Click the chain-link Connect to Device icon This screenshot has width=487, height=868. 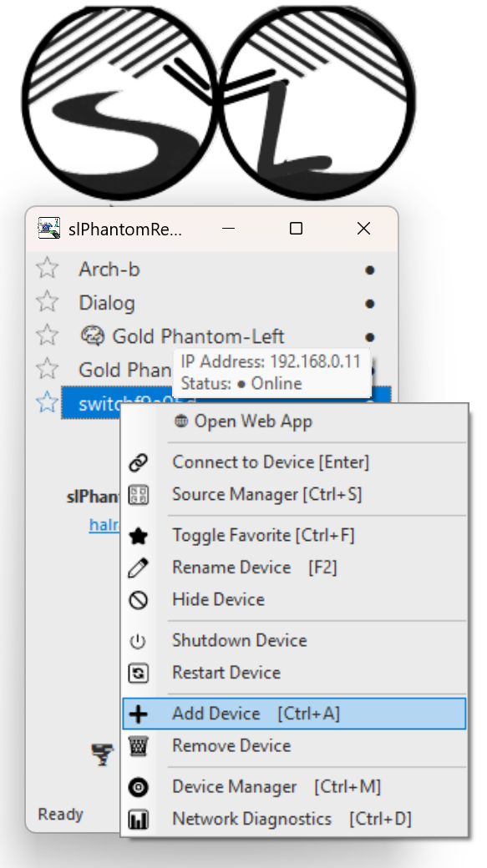click(140, 462)
